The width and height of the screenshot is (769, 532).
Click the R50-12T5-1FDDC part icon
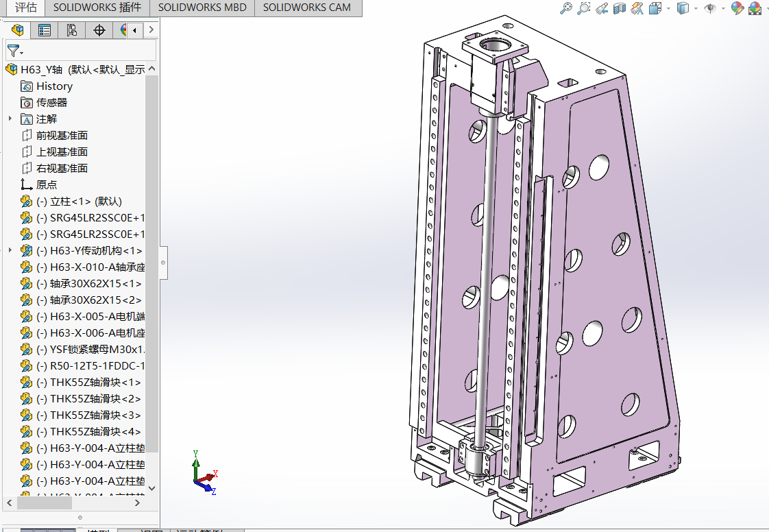pyautogui.click(x=27, y=365)
